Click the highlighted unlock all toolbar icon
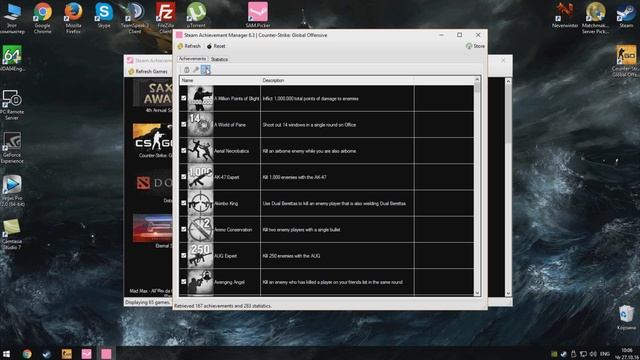 [x=206, y=70]
